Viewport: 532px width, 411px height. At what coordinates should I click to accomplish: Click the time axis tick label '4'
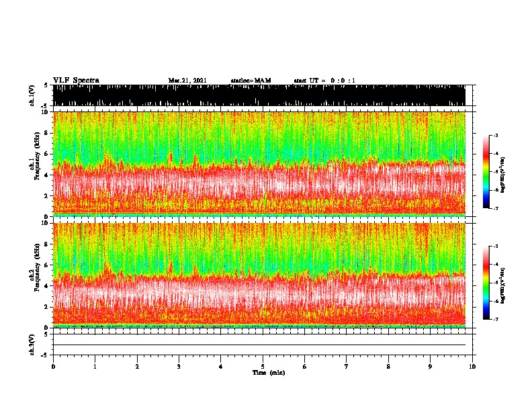click(221, 367)
